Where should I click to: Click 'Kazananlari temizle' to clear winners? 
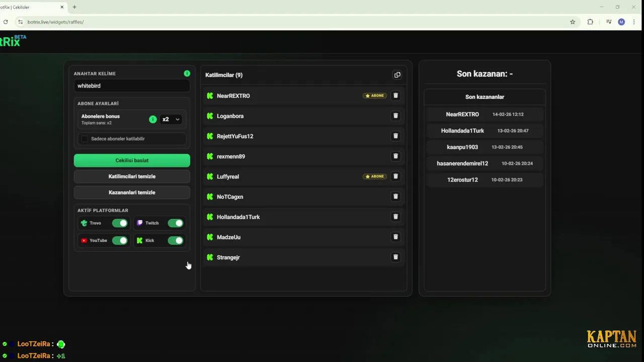132,193
